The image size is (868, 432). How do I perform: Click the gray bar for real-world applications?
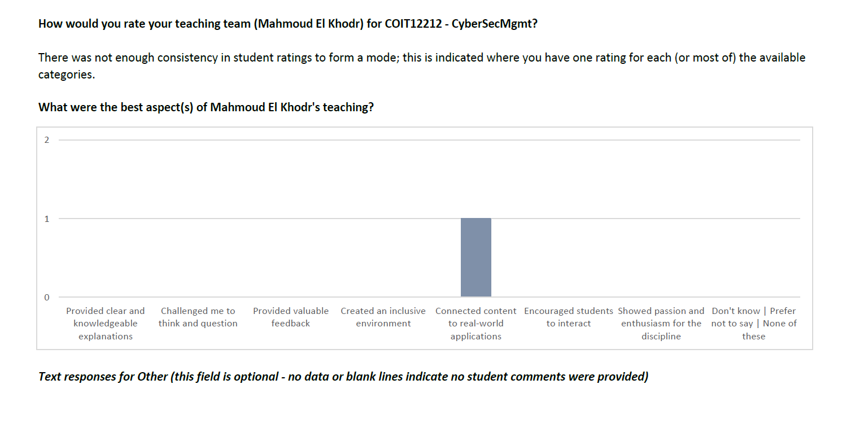tap(476, 258)
